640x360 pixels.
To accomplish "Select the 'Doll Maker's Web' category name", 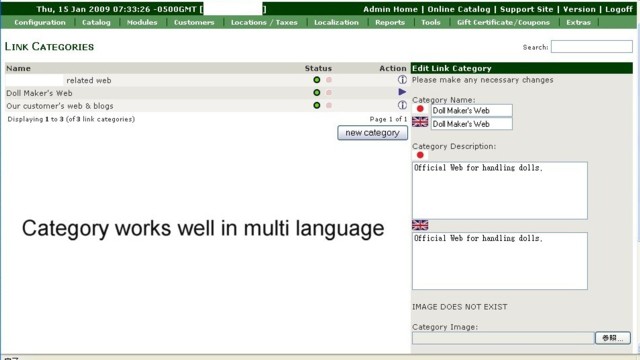I will [39, 93].
